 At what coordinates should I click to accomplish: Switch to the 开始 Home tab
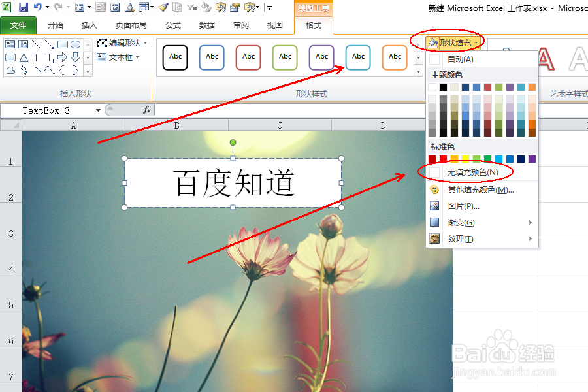pyautogui.click(x=55, y=25)
